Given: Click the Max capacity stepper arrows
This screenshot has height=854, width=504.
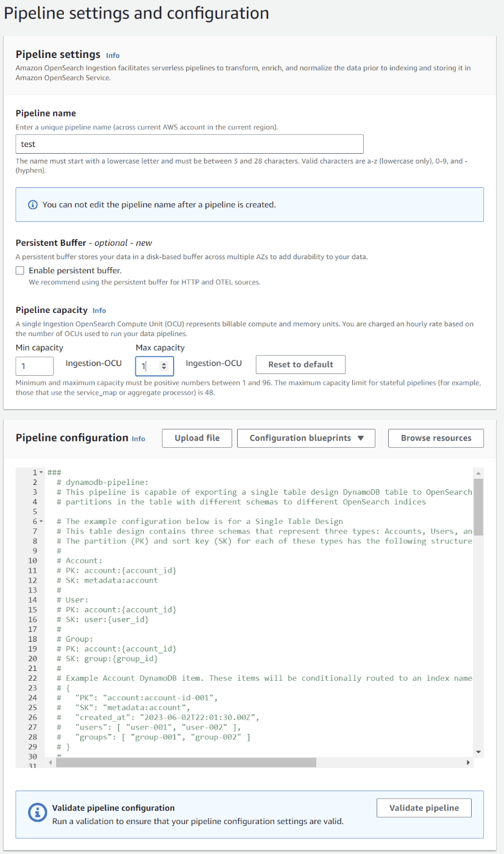Looking at the screenshot, I should [x=163, y=366].
